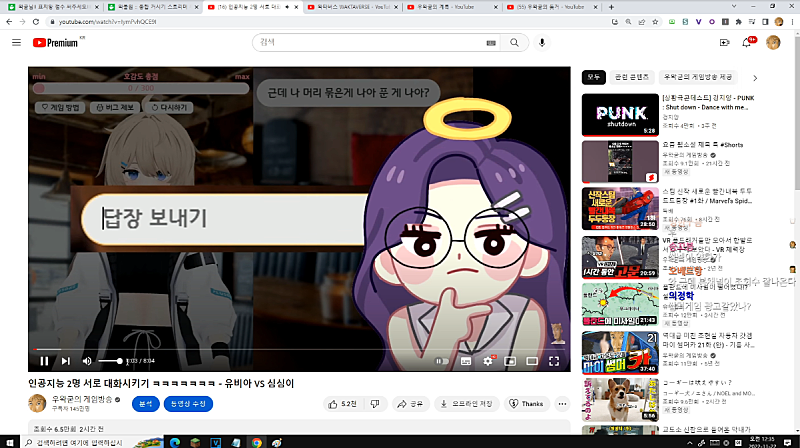The height and width of the screenshot is (448, 800).
Task: Click the search magnifier button
Action: (514, 43)
